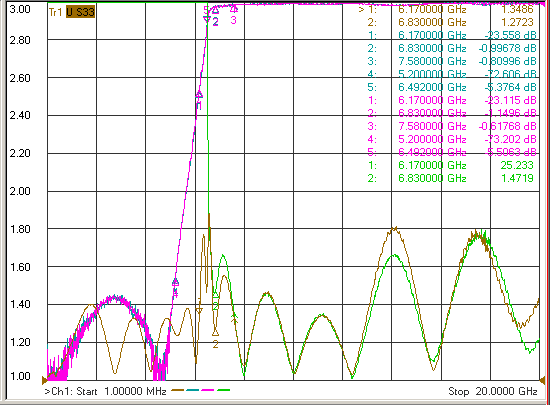This screenshot has width=550, height=405.
Task: Click the 3.00 top scale value
Action: pos(20,9)
